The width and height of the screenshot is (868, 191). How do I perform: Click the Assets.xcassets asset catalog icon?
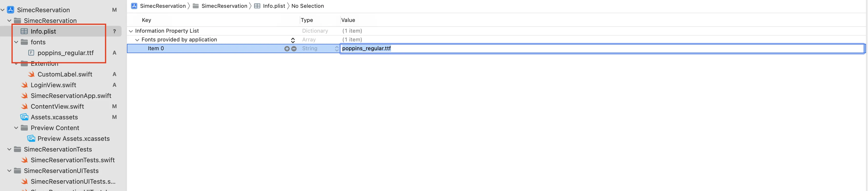point(24,117)
